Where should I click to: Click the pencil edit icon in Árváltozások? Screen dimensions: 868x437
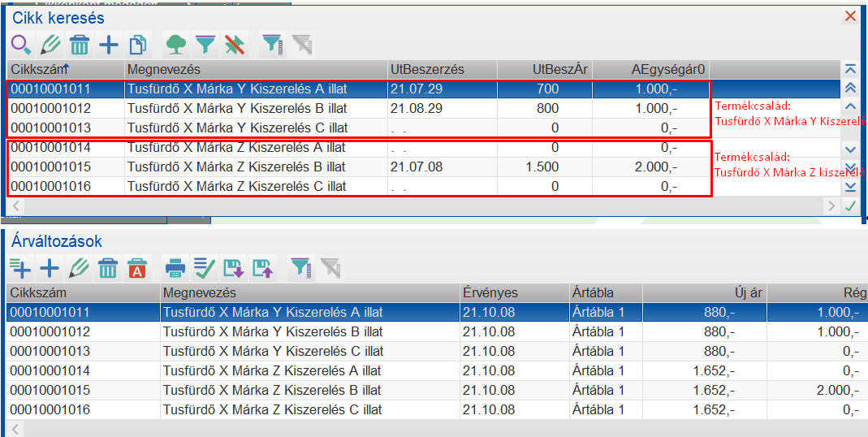tap(79, 269)
